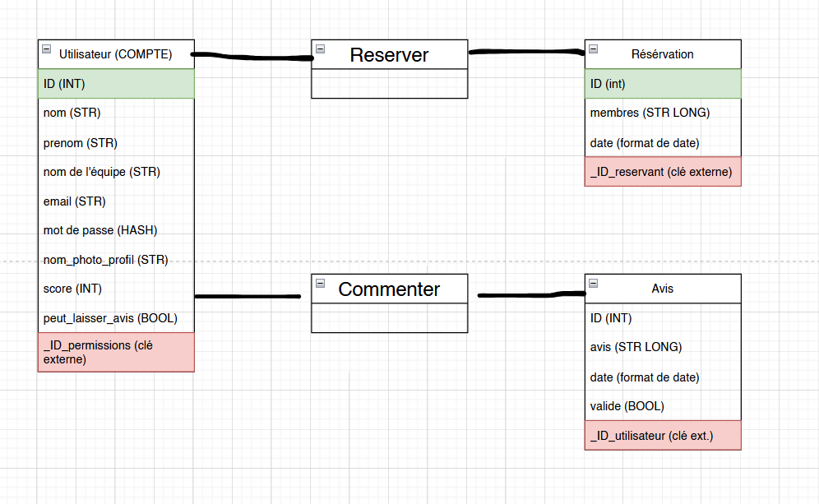Select the line connecting Utilisateur and Reserver

point(252,57)
